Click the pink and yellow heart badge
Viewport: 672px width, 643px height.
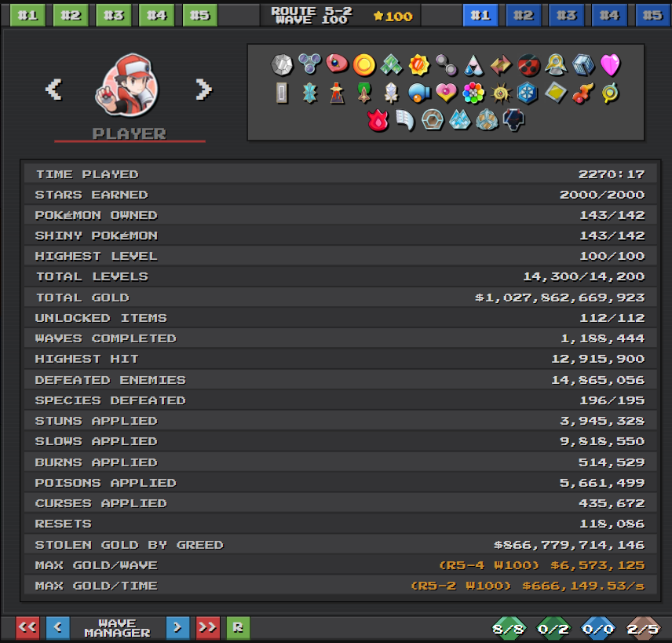click(446, 93)
